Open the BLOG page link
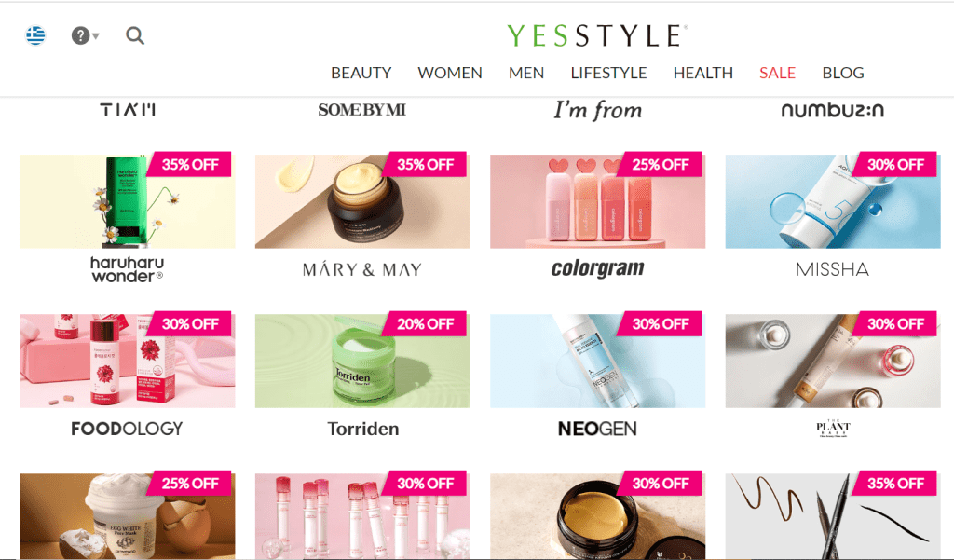This screenshot has height=560, width=954. point(842,73)
